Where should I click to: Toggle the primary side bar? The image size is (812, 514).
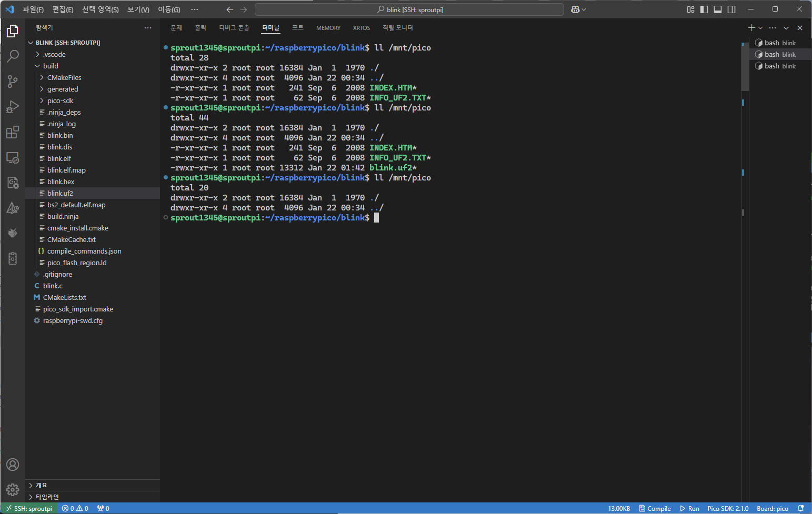tap(704, 9)
